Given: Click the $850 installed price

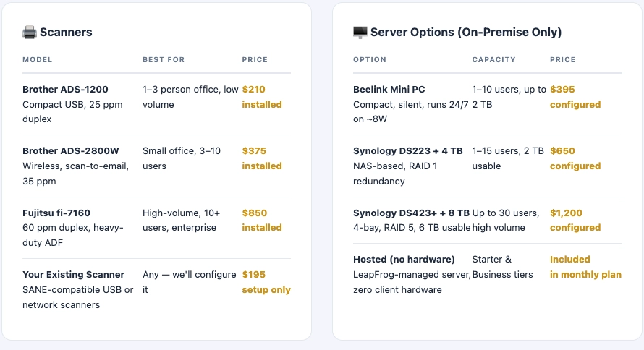Looking at the screenshot, I should [262, 221].
